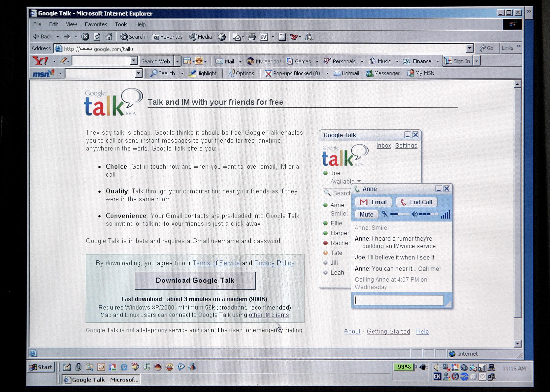This screenshot has width=550, height=392.
Task: Open the Search pane in the IE toolbar
Action: [x=133, y=37]
